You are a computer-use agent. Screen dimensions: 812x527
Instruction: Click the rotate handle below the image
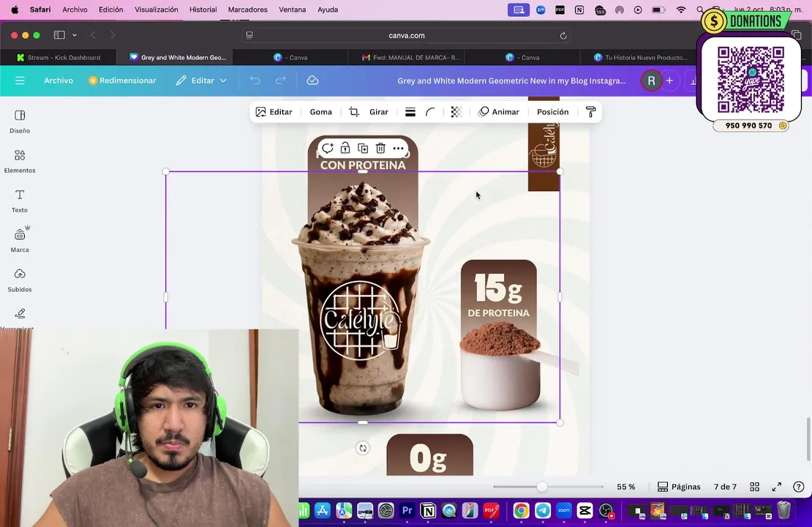tap(363, 448)
